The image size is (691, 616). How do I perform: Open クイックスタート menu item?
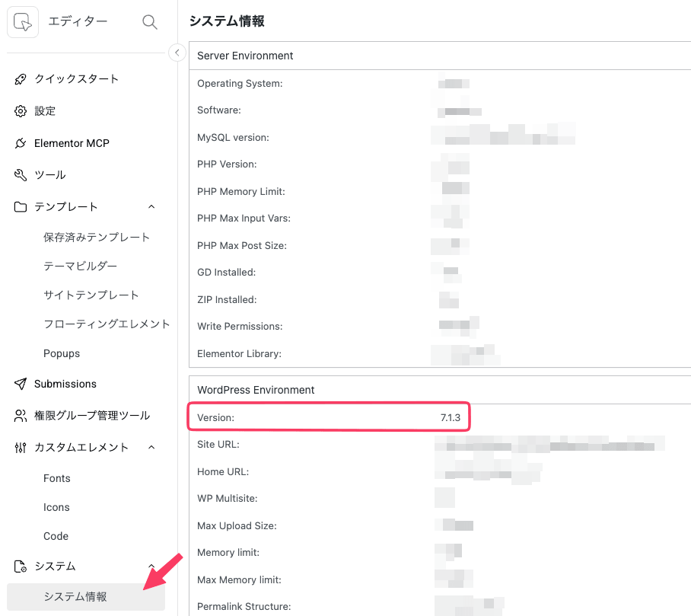coord(77,79)
